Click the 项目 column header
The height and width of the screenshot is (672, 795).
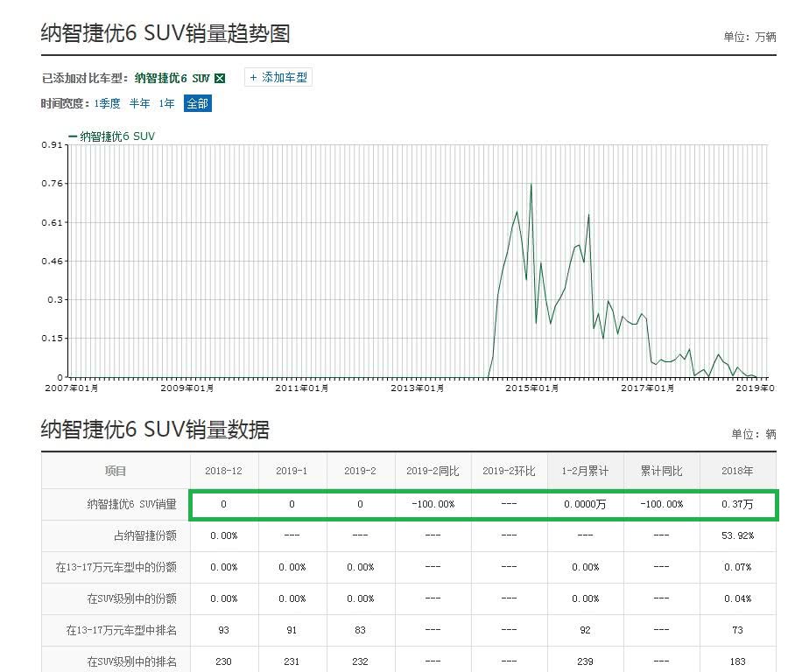[116, 471]
